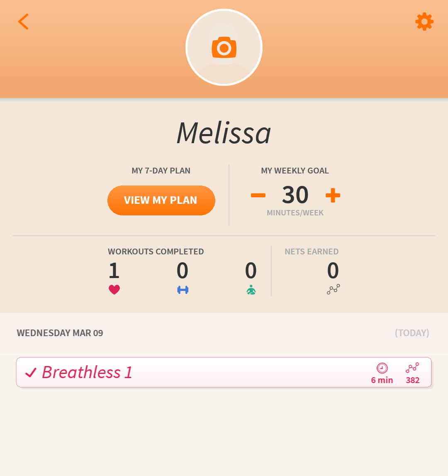This screenshot has width=448, height=476.
Task: Click the weekly goal value 30
Action: pos(295,195)
